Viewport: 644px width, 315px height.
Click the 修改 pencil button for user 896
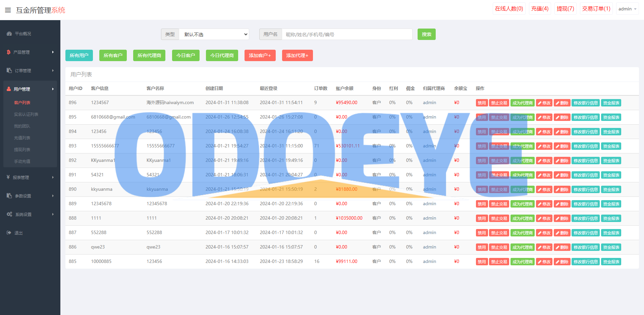pos(544,103)
